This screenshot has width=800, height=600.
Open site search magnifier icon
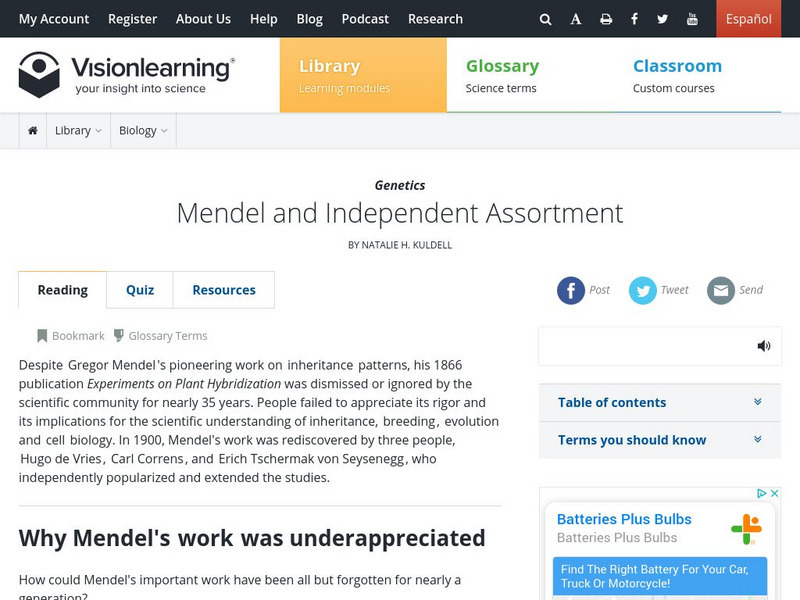pos(545,19)
